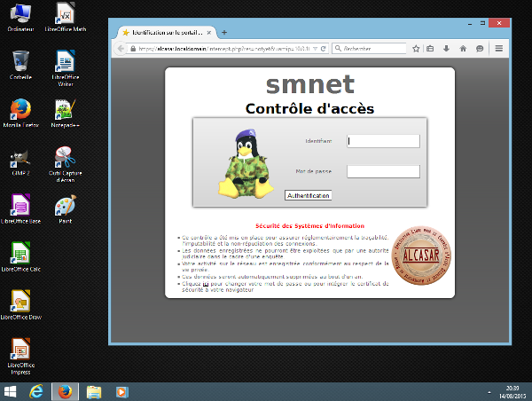532x401 pixels.
Task: Go to Firefox home page
Action: (463, 49)
